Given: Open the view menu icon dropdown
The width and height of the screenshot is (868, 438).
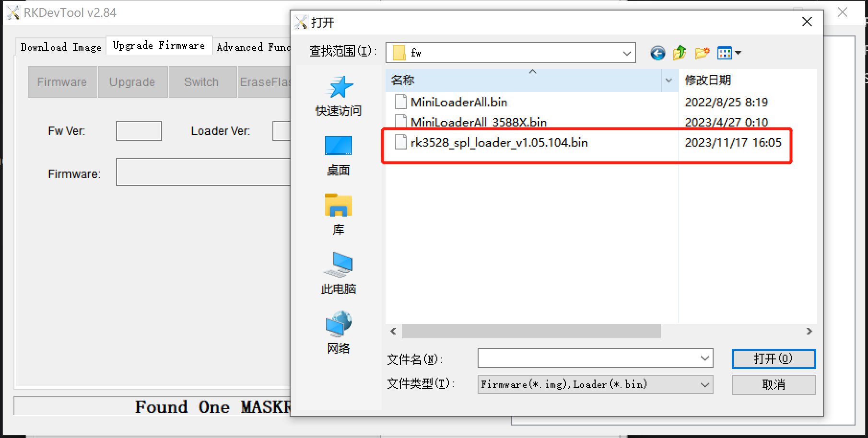Looking at the screenshot, I should 729,53.
